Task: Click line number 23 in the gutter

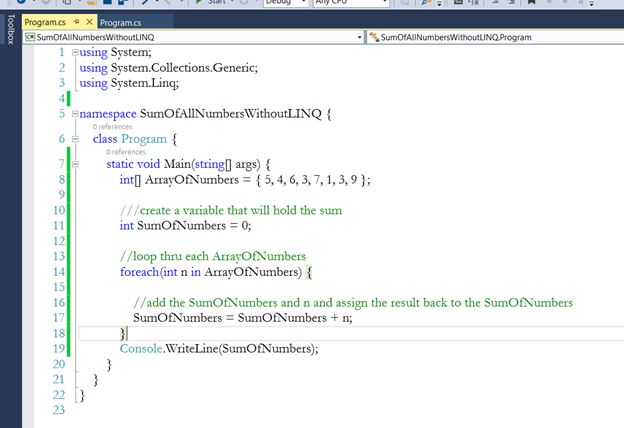Action: [x=59, y=410]
